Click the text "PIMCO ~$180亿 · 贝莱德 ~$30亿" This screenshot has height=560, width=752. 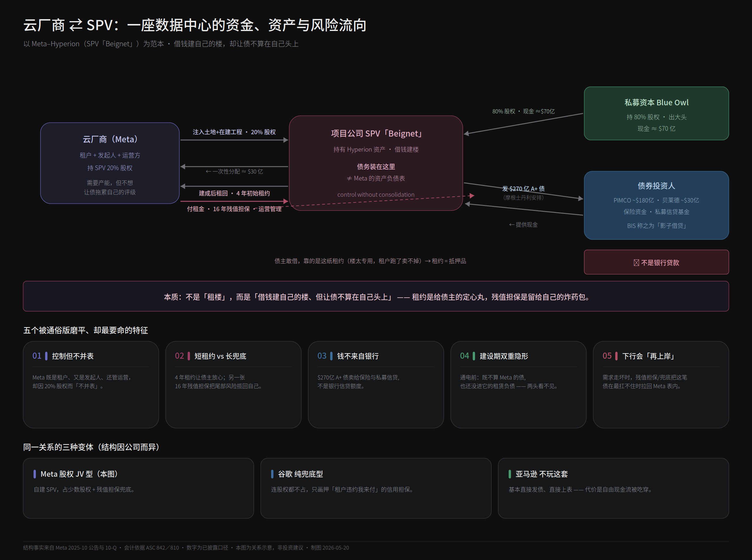point(657,200)
